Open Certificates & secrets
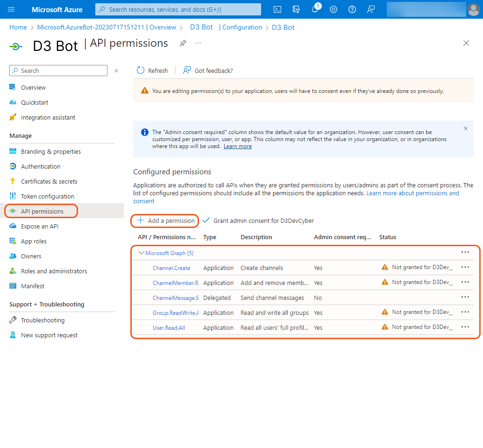483x448 pixels. pos(49,181)
